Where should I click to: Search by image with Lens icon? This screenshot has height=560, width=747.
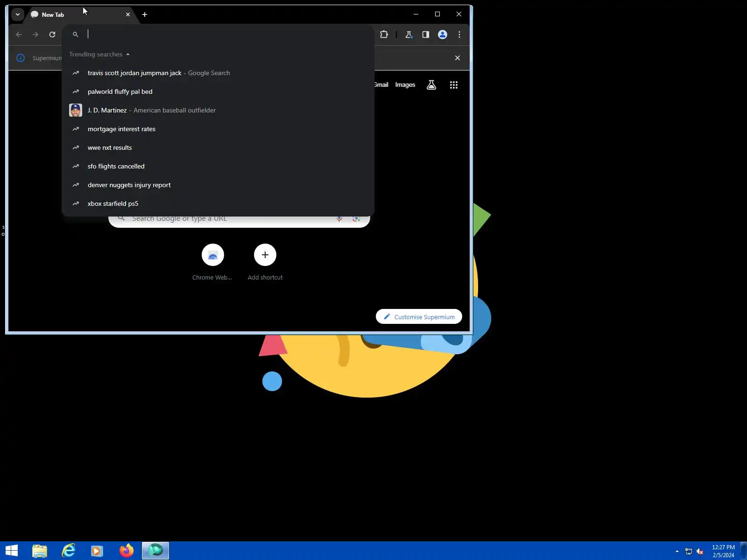356,218
